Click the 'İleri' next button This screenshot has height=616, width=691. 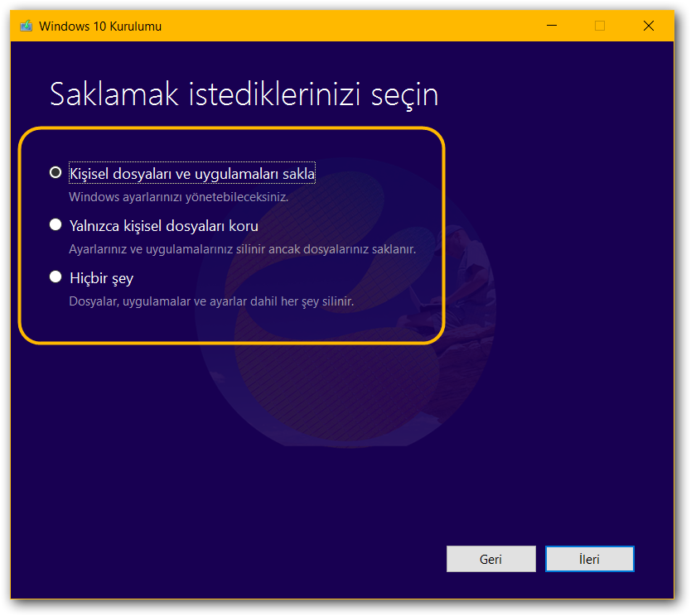click(x=590, y=559)
